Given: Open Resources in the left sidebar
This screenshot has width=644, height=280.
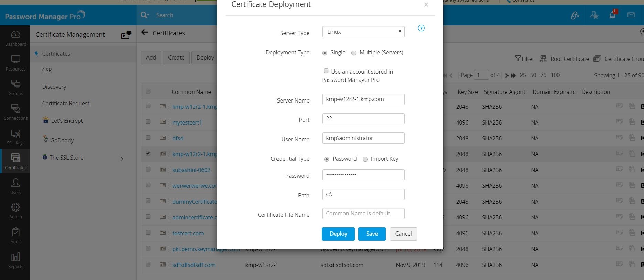Looking at the screenshot, I should (x=15, y=63).
